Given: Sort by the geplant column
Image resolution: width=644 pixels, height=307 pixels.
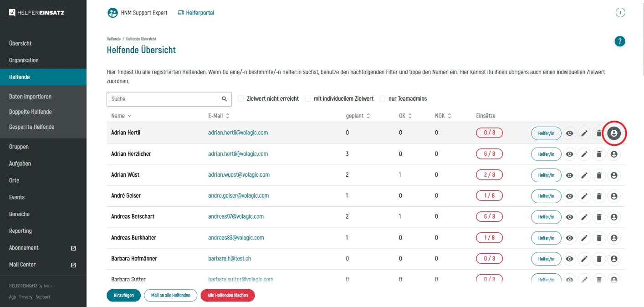Looking at the screenshot, I should tap(358, 116).
